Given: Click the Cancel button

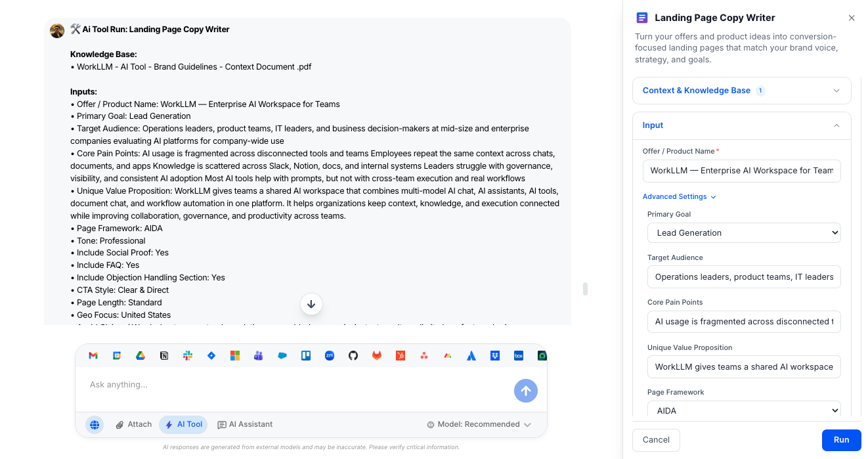Looking at the screenshot, I should 656,440.
